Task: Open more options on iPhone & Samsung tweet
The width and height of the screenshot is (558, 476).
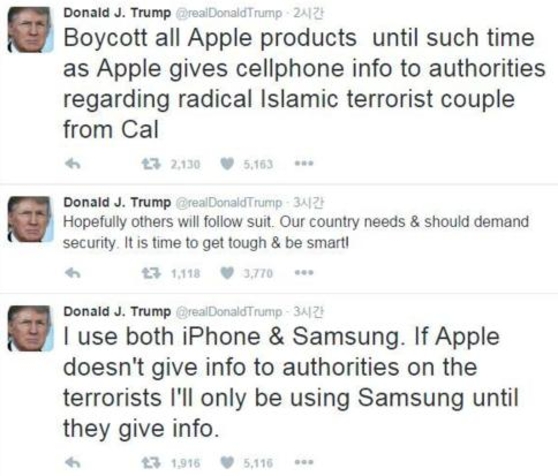Action: (x=304, y=462)
